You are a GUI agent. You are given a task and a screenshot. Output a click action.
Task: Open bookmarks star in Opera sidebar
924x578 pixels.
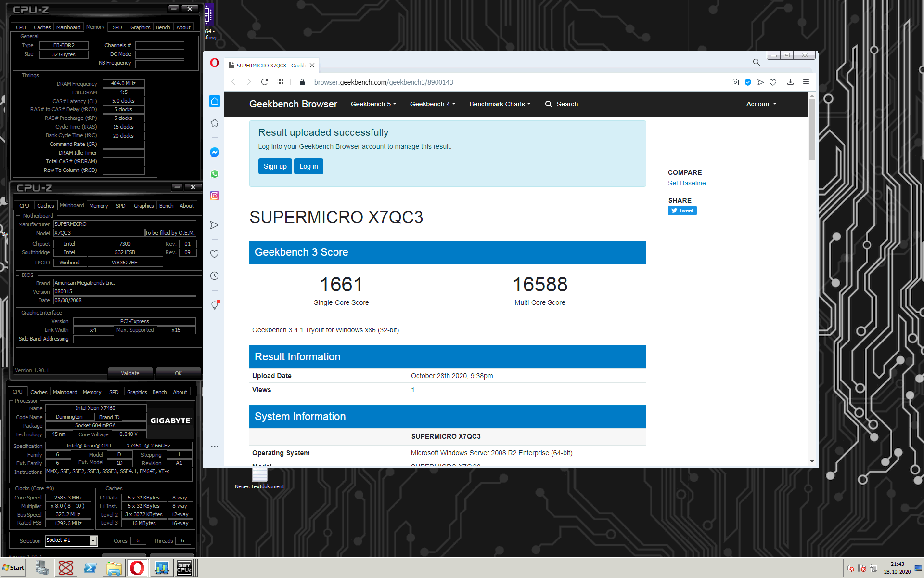coord(215,123)
